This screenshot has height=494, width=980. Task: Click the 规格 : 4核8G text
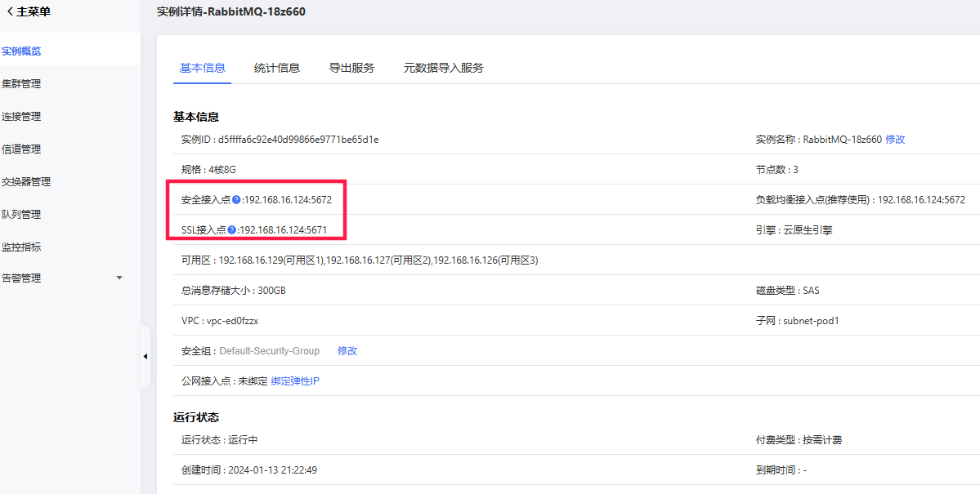[x=208, y=170]
